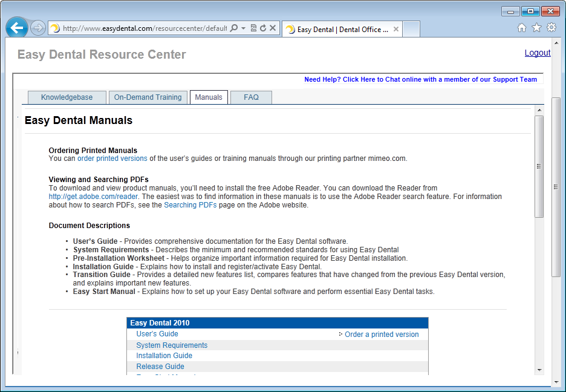Click the Document Descriptions heading
Screen dimensions: 566x392
pos(89,226)
